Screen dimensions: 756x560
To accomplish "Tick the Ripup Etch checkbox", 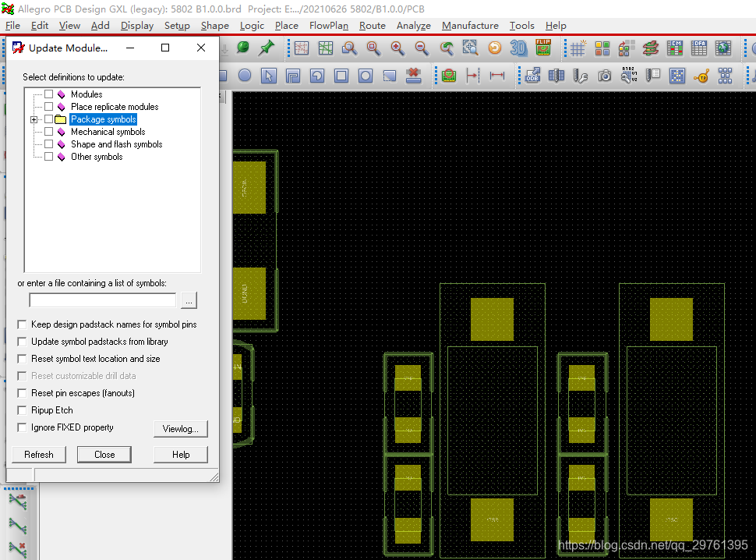I will (22, 410).
